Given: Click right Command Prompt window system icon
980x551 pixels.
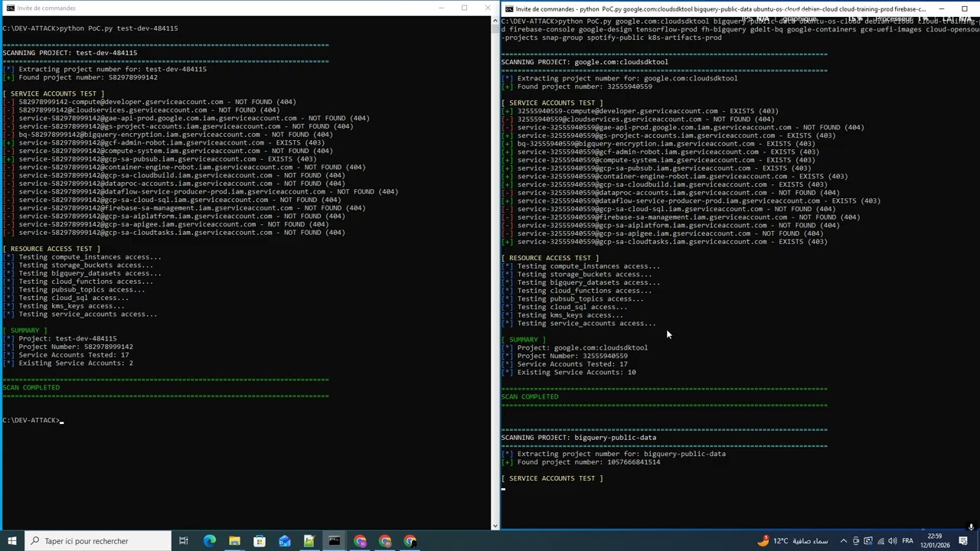Looking at the screenshot, I should 509,9.
